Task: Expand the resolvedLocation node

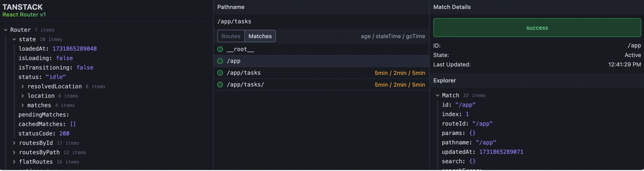Action: [x=23, y=86]
